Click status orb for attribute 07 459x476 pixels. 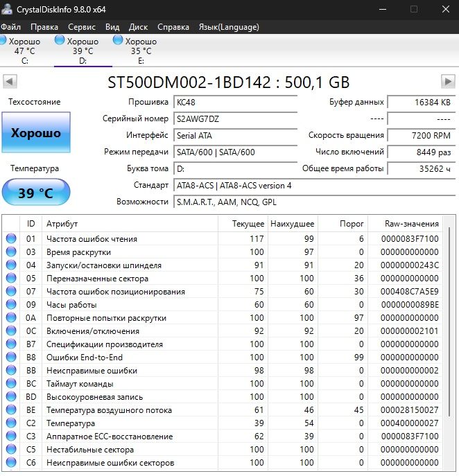(x=11, y=291)
